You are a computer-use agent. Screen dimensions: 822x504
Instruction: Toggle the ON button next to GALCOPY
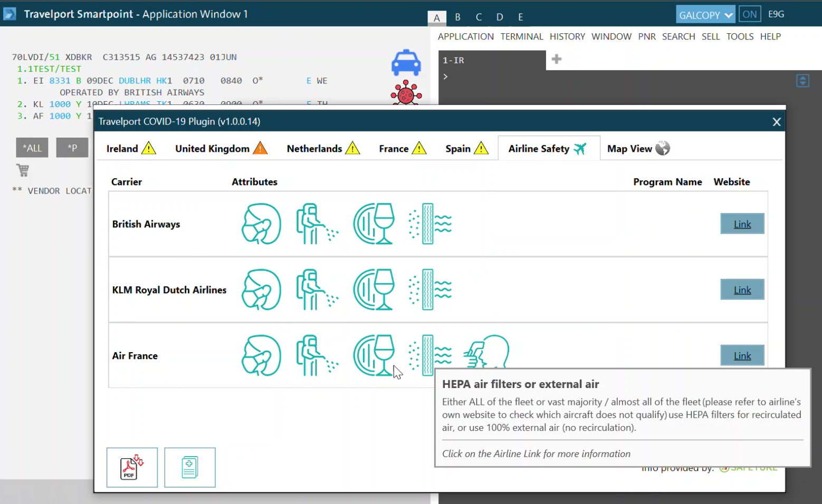tap(750, 14)
